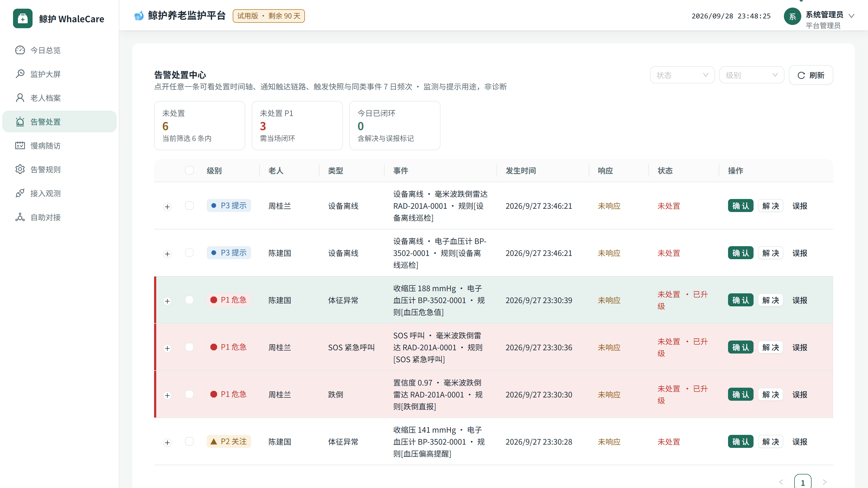Screen dimensions: 868x488
Task: Toggle the select-all checkbox in table header
Action: [189, 171]
